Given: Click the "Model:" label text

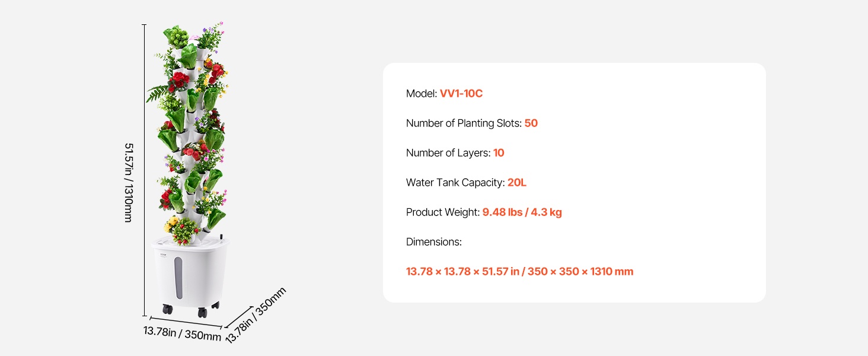Looking at the screenshot, I should pyautogui.click(x=422, y=94).
